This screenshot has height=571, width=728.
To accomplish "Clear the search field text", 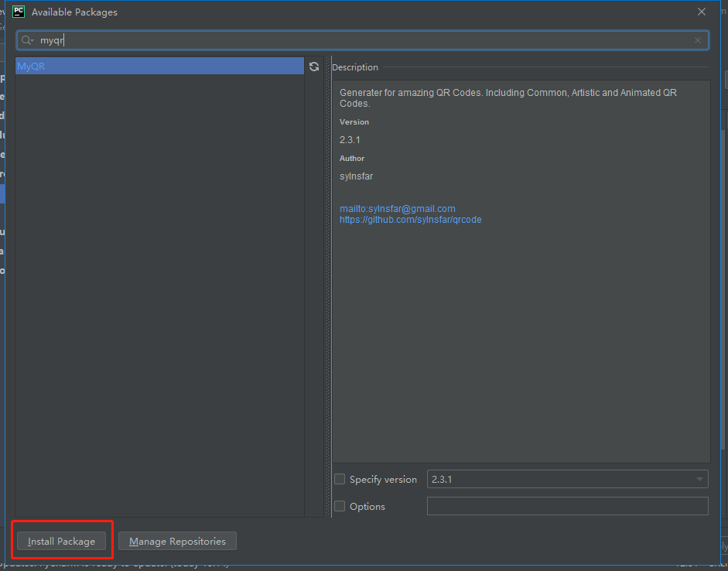I will 697,40.
